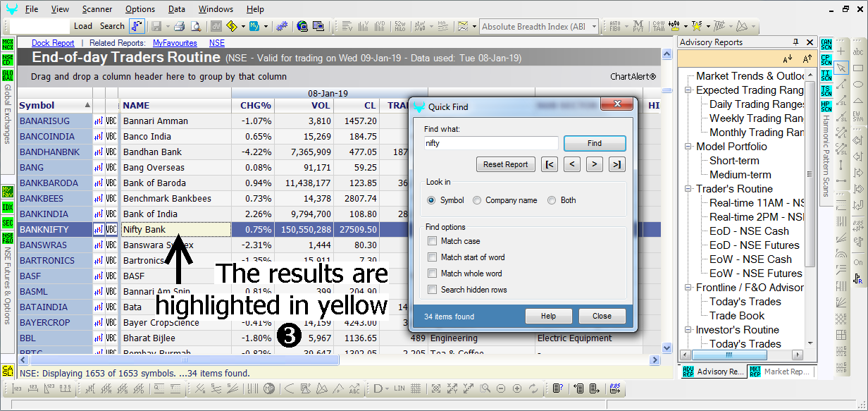
Task: Collapse the Expected Trading Range tree node
Action: click(x=688, y=90)
